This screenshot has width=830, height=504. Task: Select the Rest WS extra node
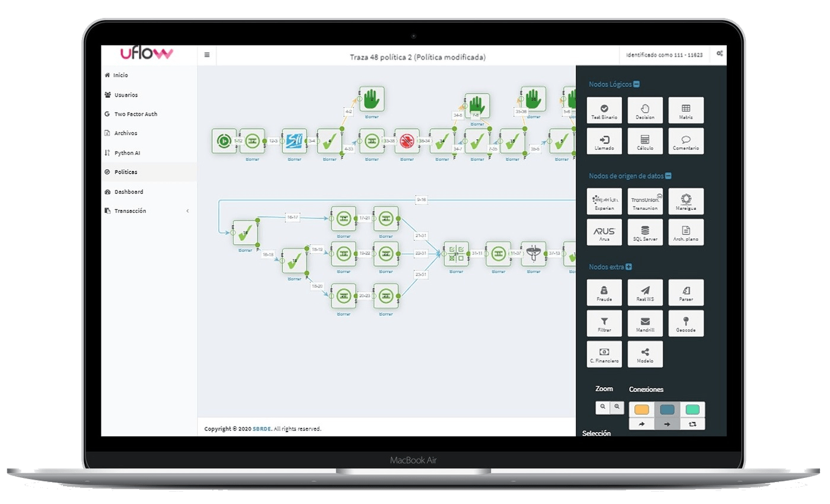[x=645, y=292]
